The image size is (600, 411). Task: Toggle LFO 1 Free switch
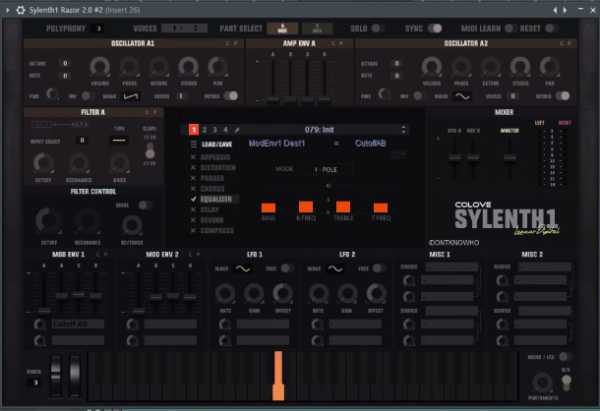click(x=285, y=269)
